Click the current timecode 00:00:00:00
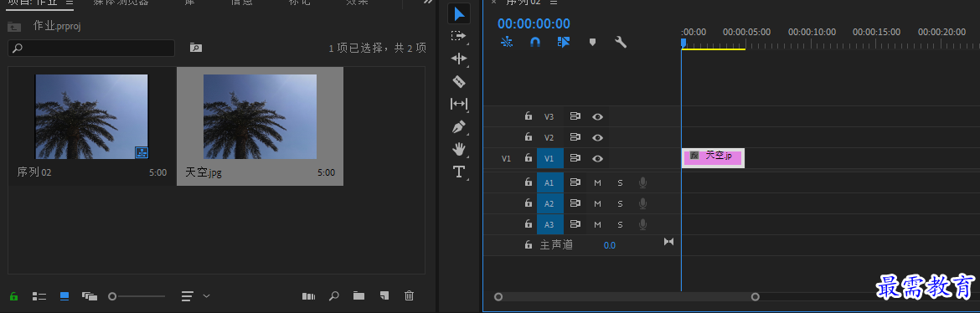The image size is (980, 313). click(534, 23)
